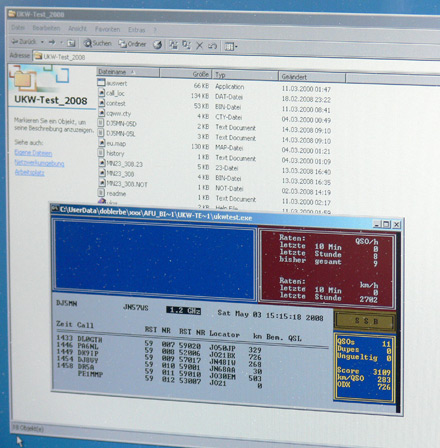Follow the Arbeitsplatz link
The height and width of the screenshot is (448, 440).
click(x=30, y=172)
